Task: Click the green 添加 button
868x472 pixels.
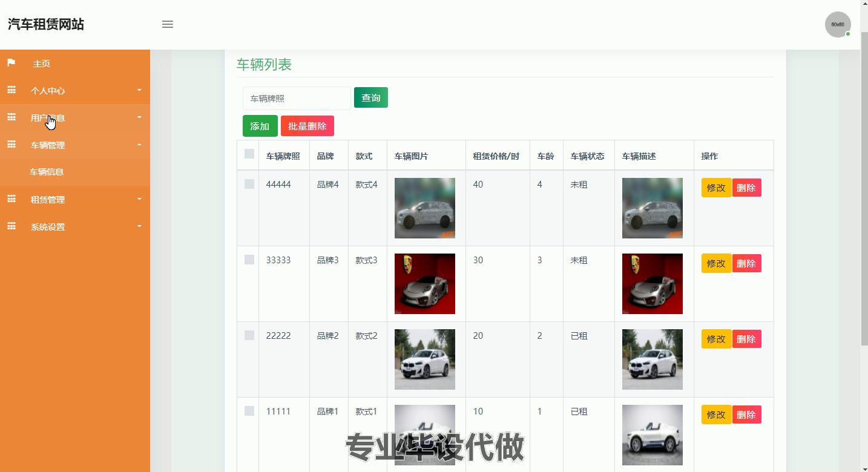Action: click(260, 126)
